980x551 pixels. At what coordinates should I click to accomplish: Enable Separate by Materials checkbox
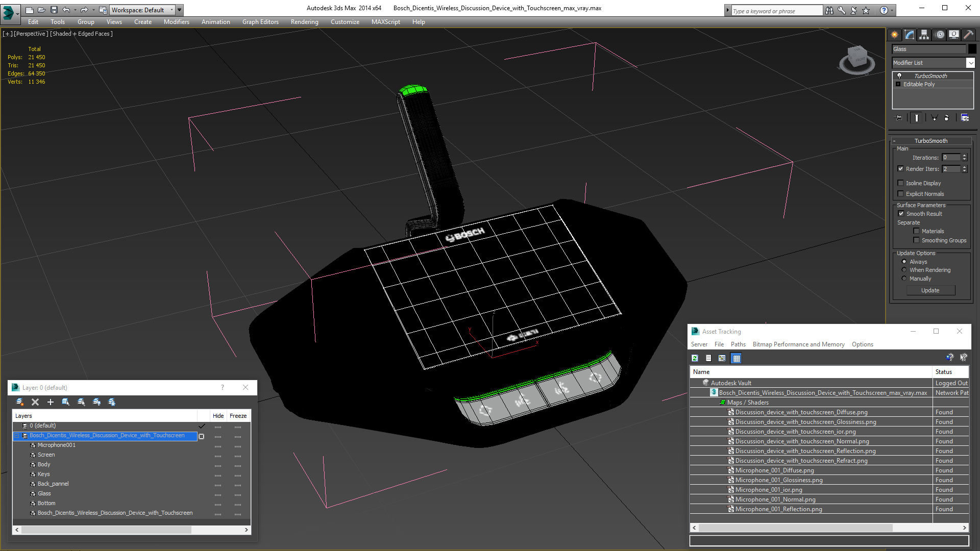[916, 231]
